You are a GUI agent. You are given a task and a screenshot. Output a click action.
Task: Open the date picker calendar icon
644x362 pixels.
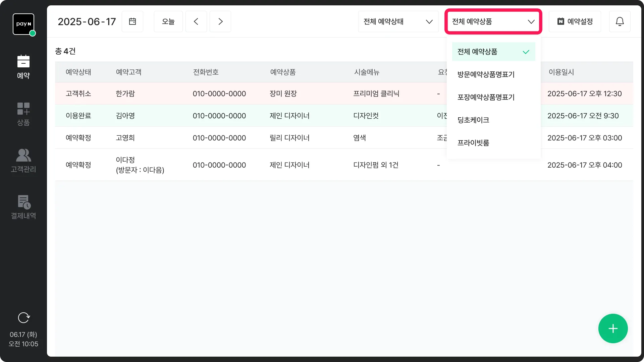(132, 21)
